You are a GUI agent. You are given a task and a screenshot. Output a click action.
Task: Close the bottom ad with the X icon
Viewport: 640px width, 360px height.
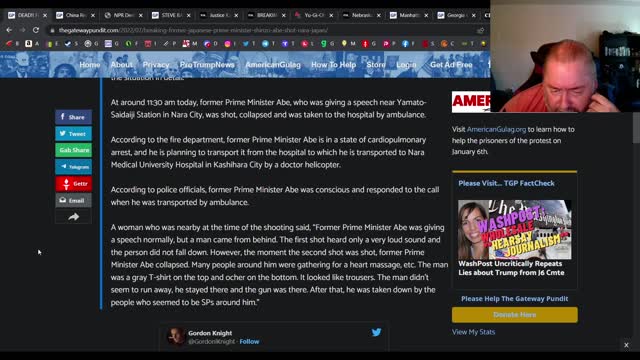(x=626, y=345)
